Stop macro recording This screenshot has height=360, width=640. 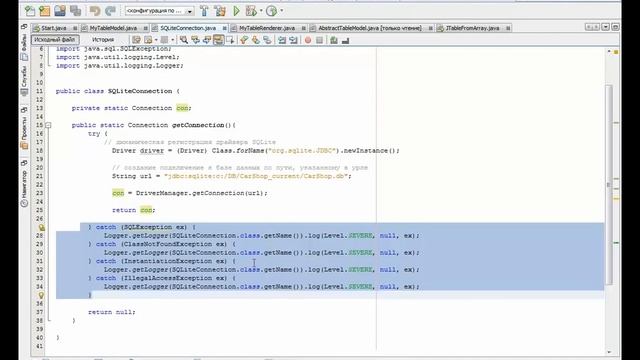[x=319, y=40]
